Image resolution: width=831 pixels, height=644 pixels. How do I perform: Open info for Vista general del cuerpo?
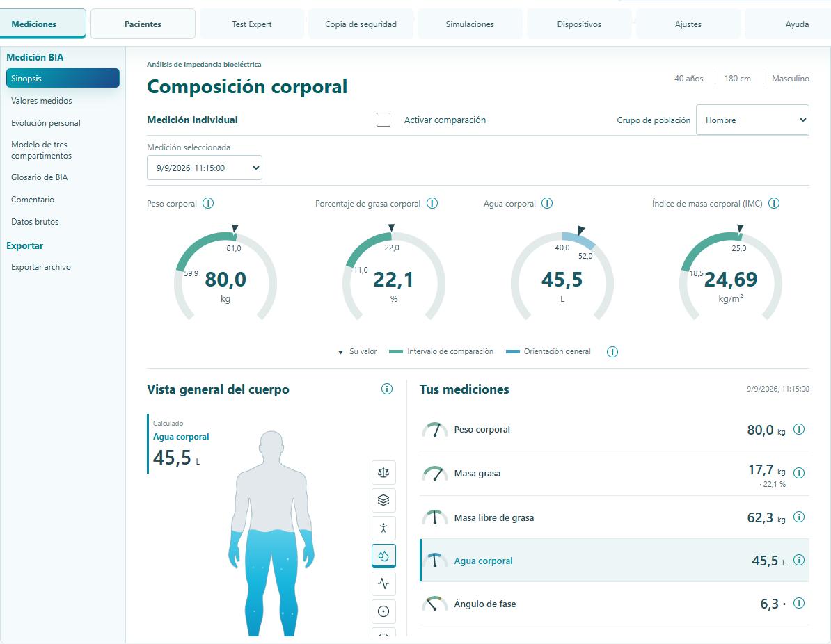tap(387, 389)
